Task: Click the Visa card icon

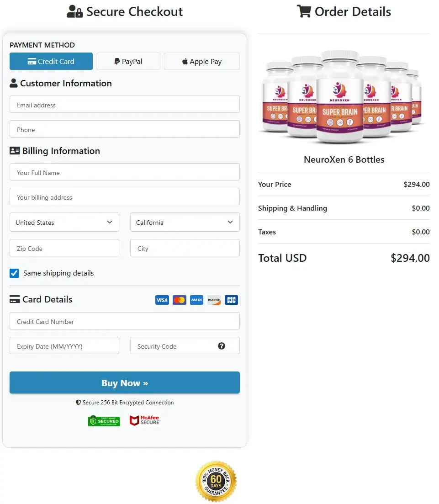Action: [162, 300]
